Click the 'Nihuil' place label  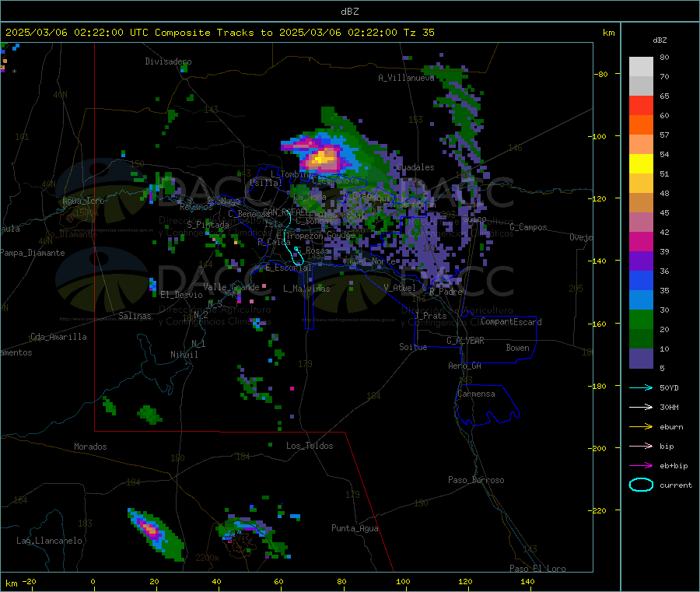[x=184, y=355]
